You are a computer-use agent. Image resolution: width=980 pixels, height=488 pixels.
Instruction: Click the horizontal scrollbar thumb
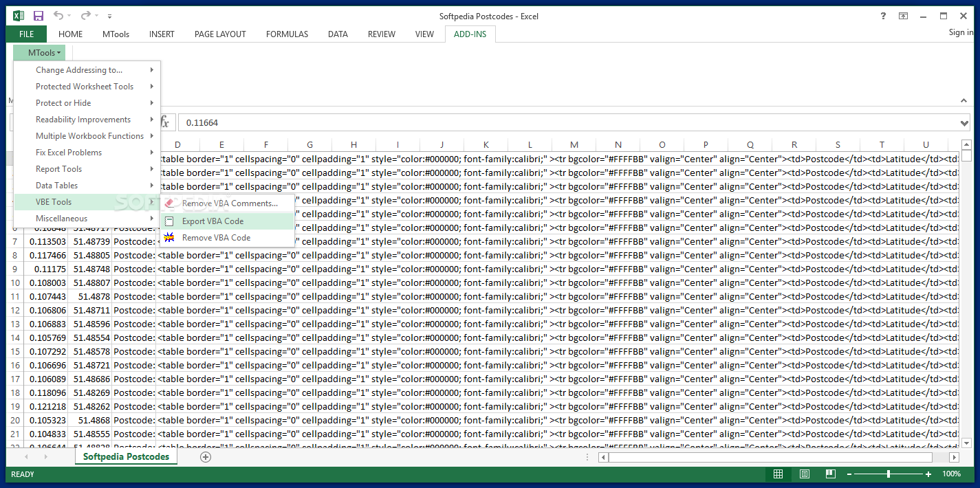(770, 457)
